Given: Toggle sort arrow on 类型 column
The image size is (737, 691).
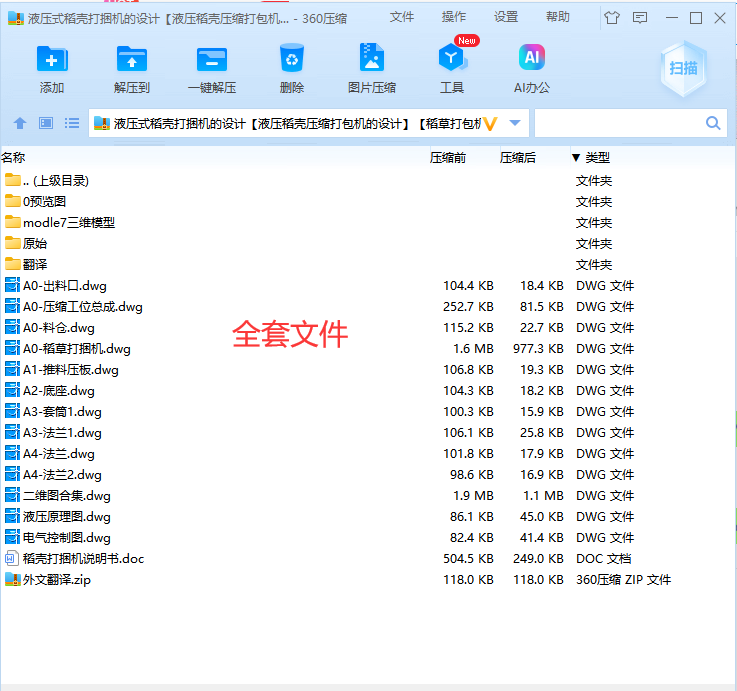Looking at the screenshot, I should pos(576,157).
